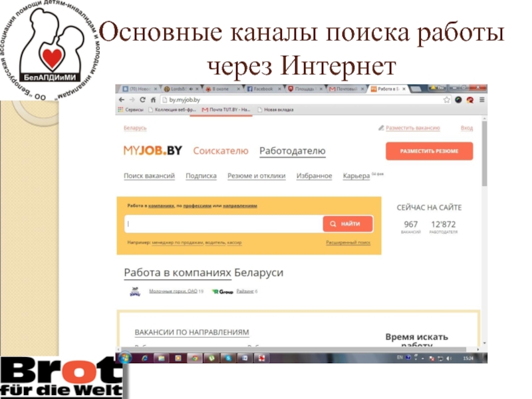This screenshot has height=399, width=532.
Task: Click the направлениям link in search box
Action: pyautogui.click(x=240, y=205)
